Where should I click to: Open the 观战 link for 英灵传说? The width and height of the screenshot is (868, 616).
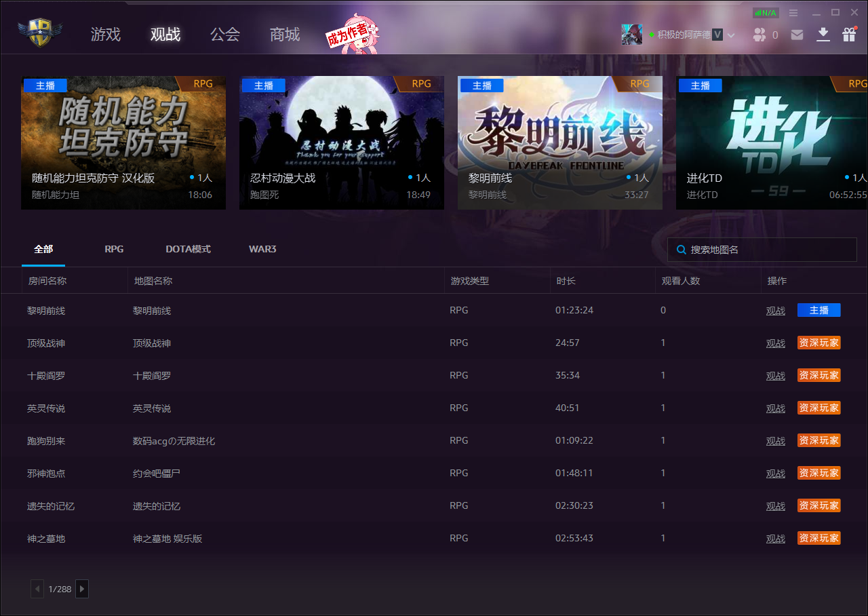775,408
